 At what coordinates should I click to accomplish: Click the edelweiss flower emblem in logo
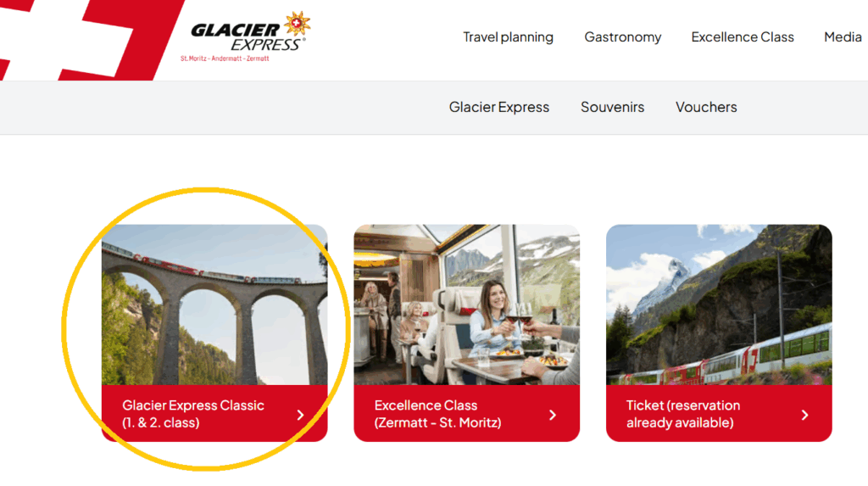click(x=298, y=24)
